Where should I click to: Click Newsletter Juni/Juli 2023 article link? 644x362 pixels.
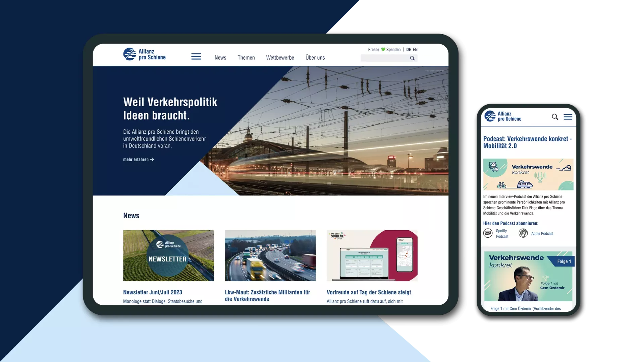click(153, 292)
